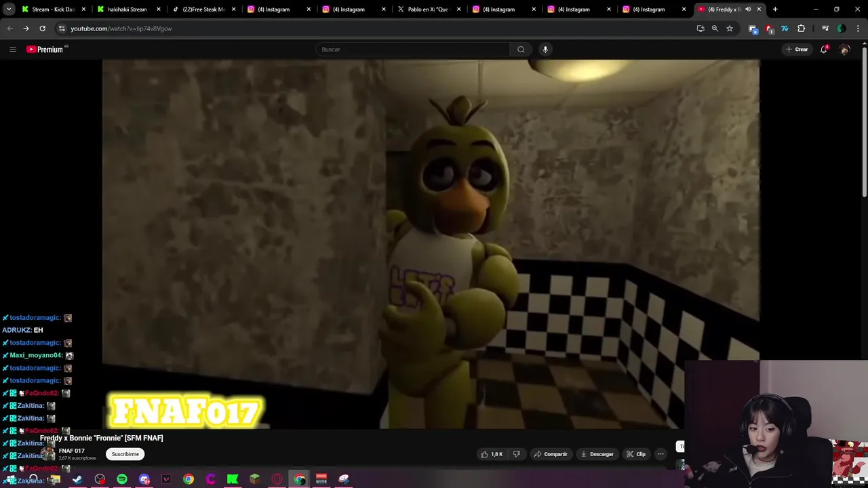The width and height of the screenshot is (868, 488).
Task: Close the Freddy YouTube tab
Action: (759, 9)
